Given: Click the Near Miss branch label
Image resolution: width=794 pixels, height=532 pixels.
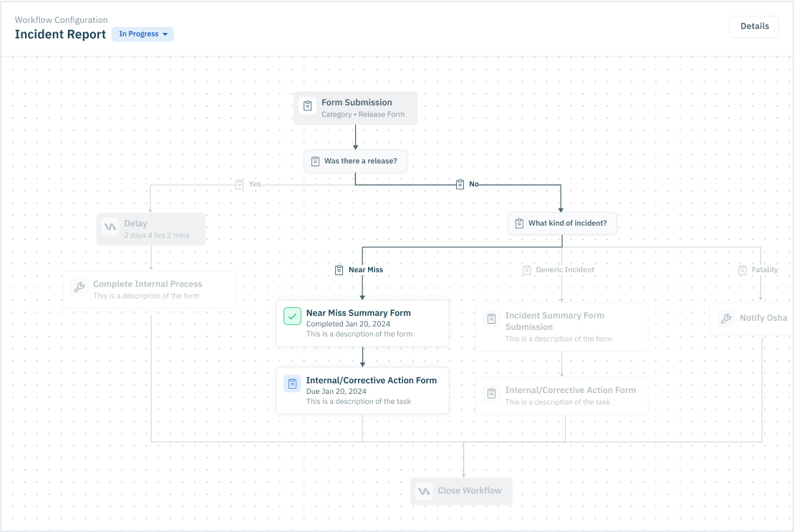Looking at the screenshot, I should [366, 270].
